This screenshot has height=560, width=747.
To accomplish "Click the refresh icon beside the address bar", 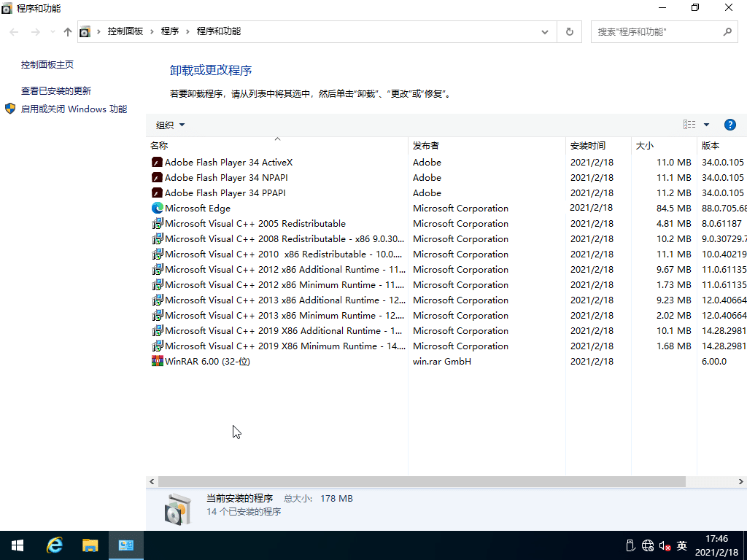I will pyautogui.click(x=569, y=31).
